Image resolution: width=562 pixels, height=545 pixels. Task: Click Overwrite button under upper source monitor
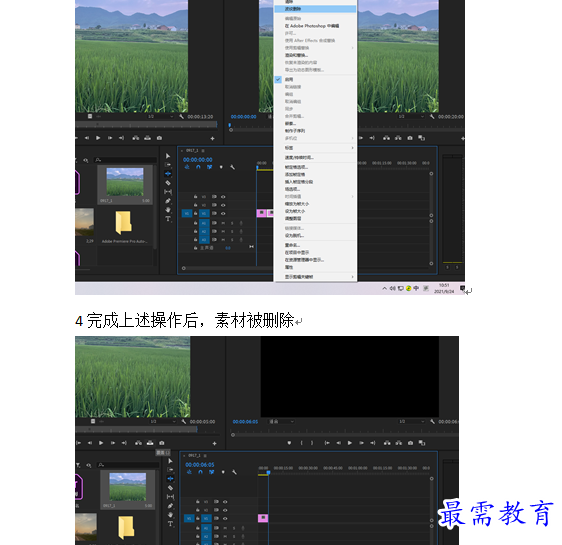click(x=148, y=138)
